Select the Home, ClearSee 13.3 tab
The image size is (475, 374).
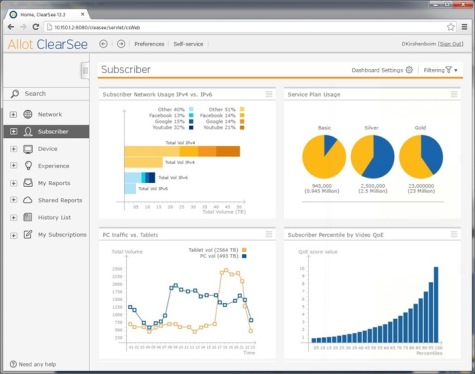point(47,14)
